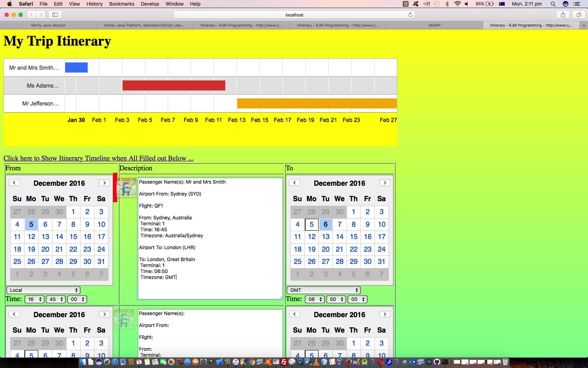
Task: Switch to the MAMP tab
Action: pyautogui.click(x=434, y=25)
